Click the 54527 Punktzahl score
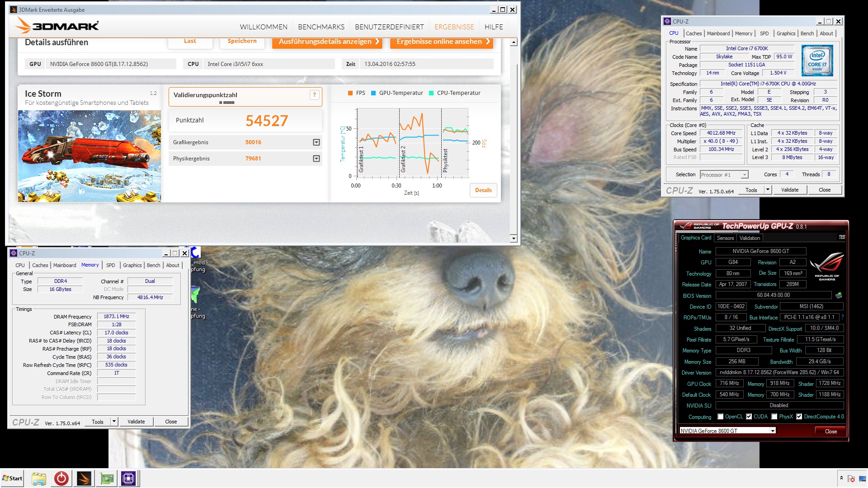 point(267,121)
